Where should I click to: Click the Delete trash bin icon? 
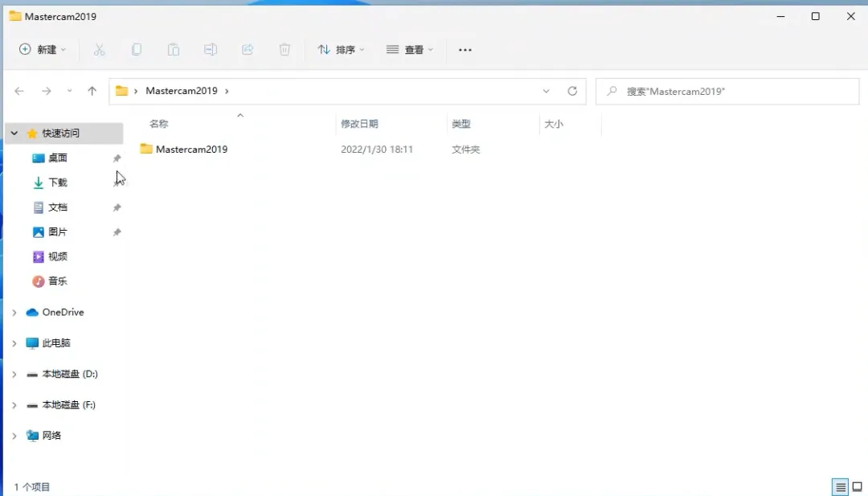pyautogui.click(x=285, y=50)
